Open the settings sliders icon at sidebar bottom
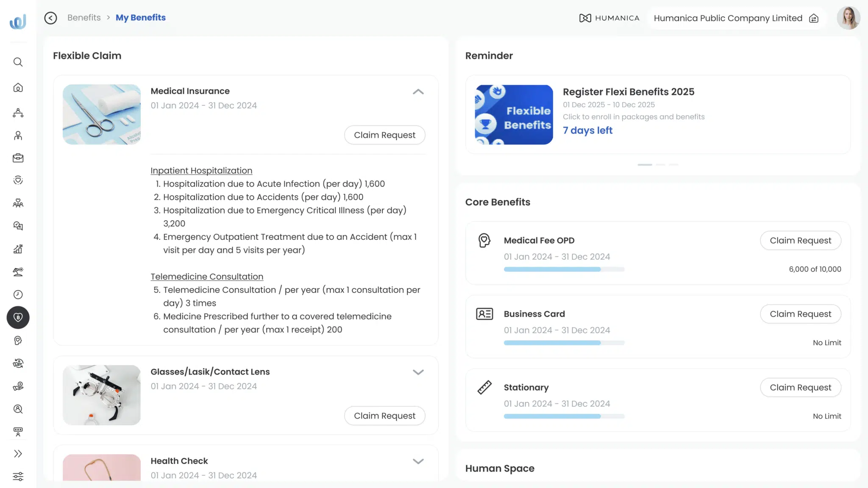The height and width of the screenshot is (488, 868). pos(18,476)
